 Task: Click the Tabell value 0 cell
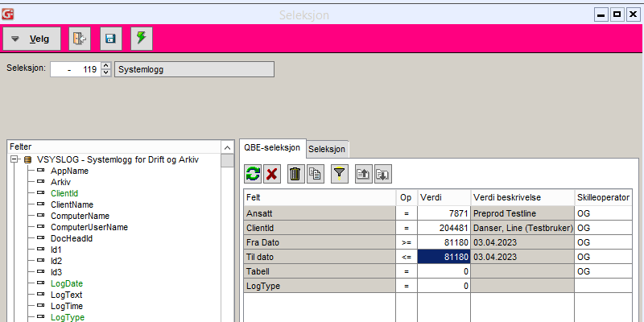pos(444,271)
